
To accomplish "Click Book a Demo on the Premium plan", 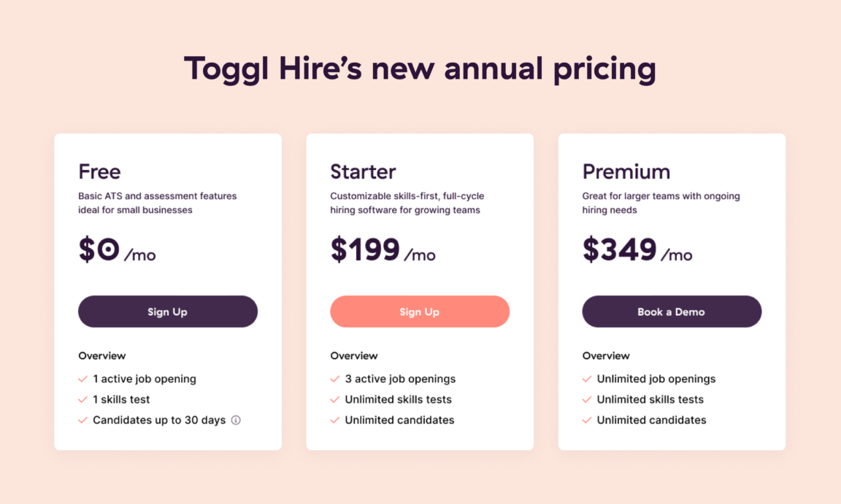I will tap(672, 311).
